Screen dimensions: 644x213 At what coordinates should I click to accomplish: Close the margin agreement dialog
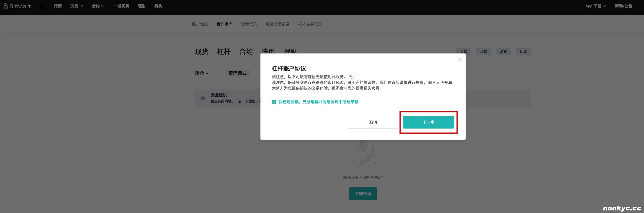coord(460,59)
